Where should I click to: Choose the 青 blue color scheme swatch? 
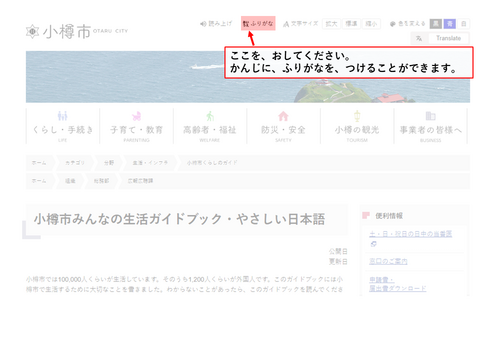tap(450, 24)
